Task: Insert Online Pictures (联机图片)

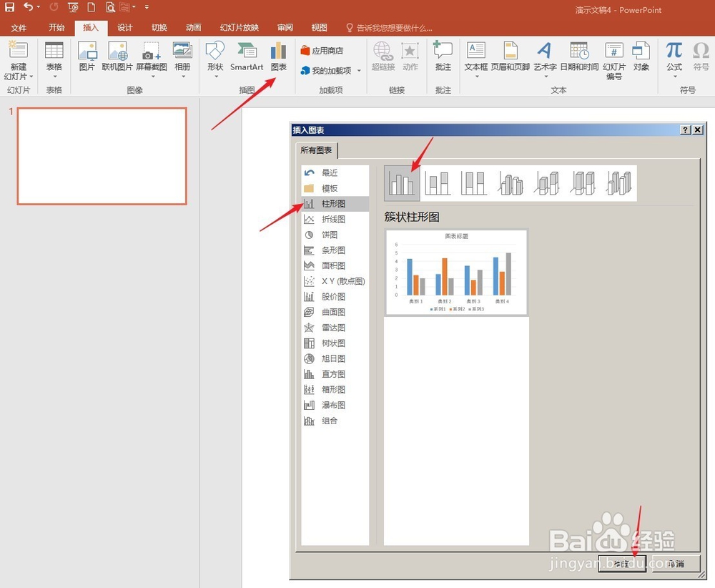Action: point(117,57)
